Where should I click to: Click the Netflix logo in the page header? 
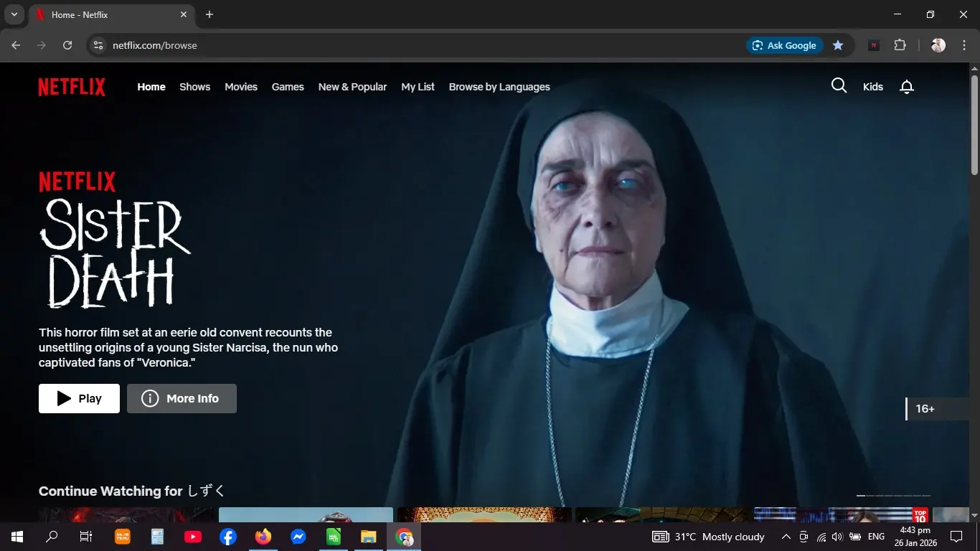click(72, 87)
